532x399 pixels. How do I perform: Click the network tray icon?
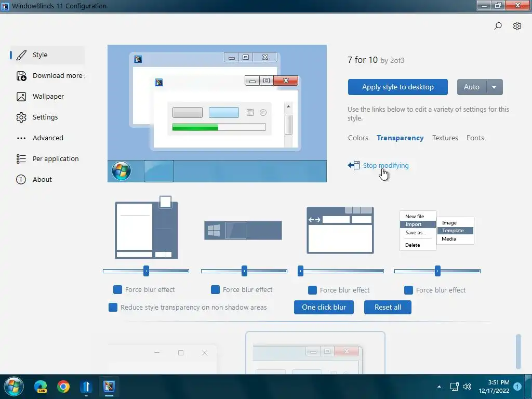[x=454, y=387]
